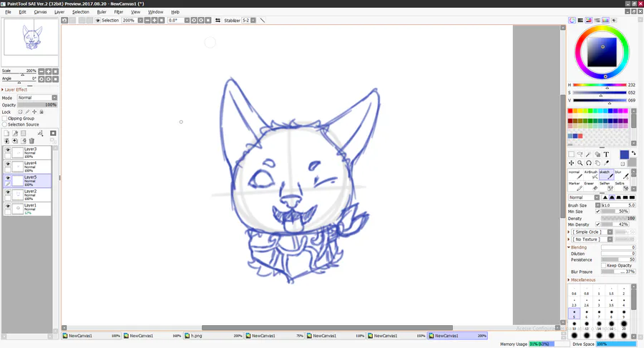Select the Magic Wand tool
The width and height of the screenshot is (644, 348).
(x=589, y=154)
